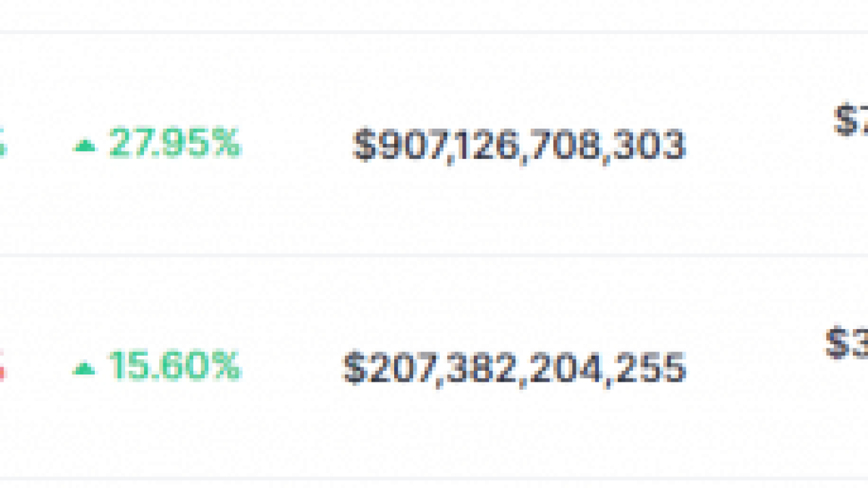
Task: Select the 27.95% change value
Action: tap(174, 144)
